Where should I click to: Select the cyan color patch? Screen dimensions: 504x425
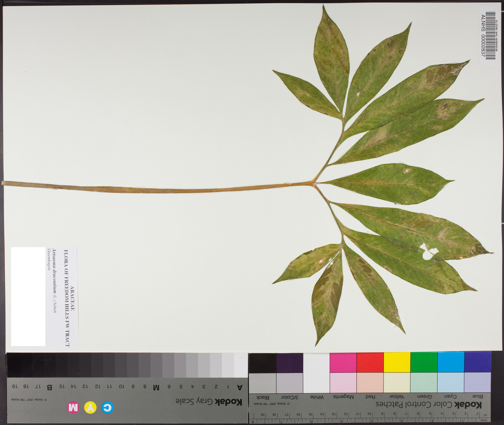(x=451, y=362)
